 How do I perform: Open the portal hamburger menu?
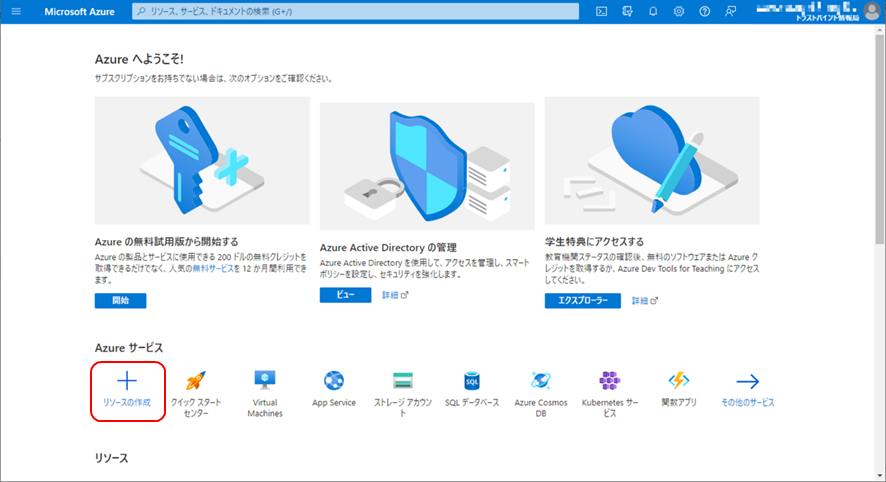(16, 11)
